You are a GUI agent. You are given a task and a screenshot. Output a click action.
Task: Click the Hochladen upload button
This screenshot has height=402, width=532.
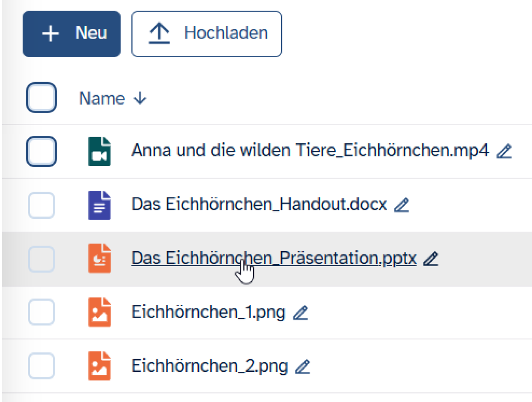coord(207,34)
